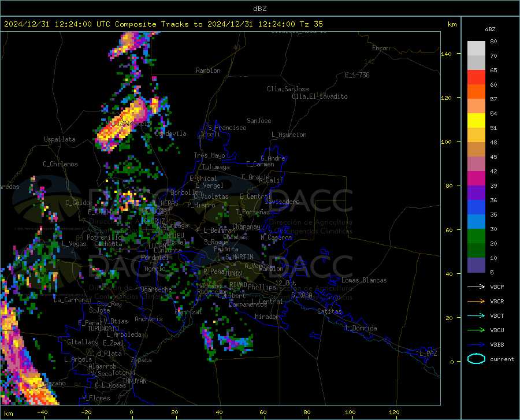Screen dimensions: 520x420
Task: Click the red 60 dBZ legend swatch
Action: click(x=476, y=77)
